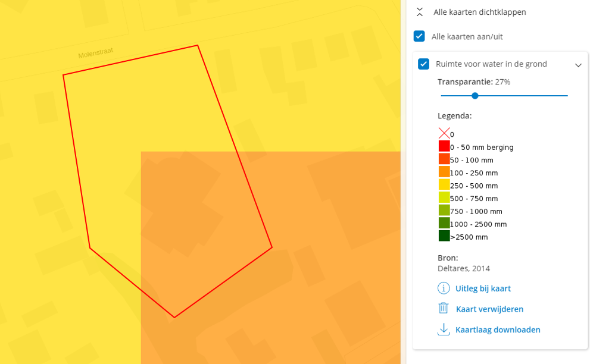This screenshot has height=364, width=590.
Task: Click the yellow '250 - 500 mm' swatch
Action: click(x=444, y=184)
